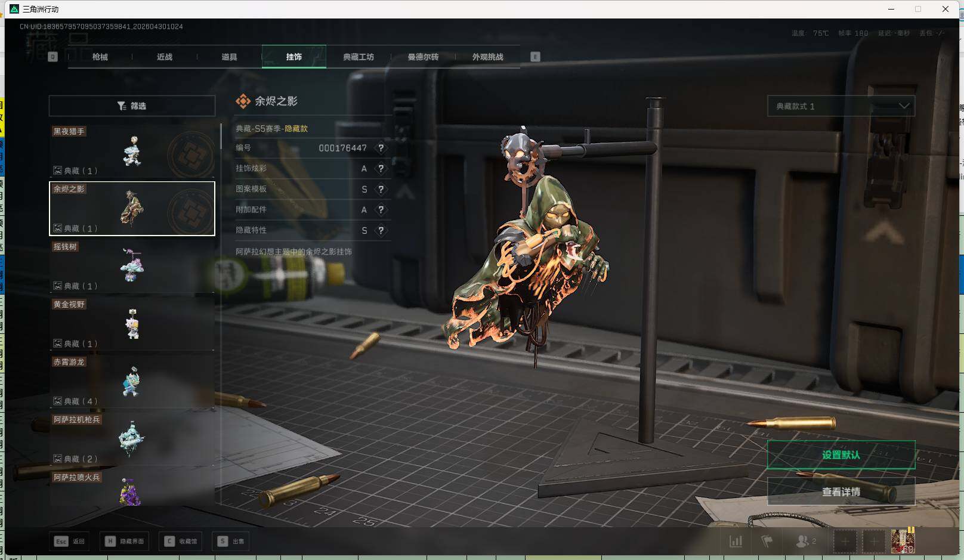This screenshot has height=560, width=964.
Task: Click the 设置默认 button
Action: tap(841, 455)
